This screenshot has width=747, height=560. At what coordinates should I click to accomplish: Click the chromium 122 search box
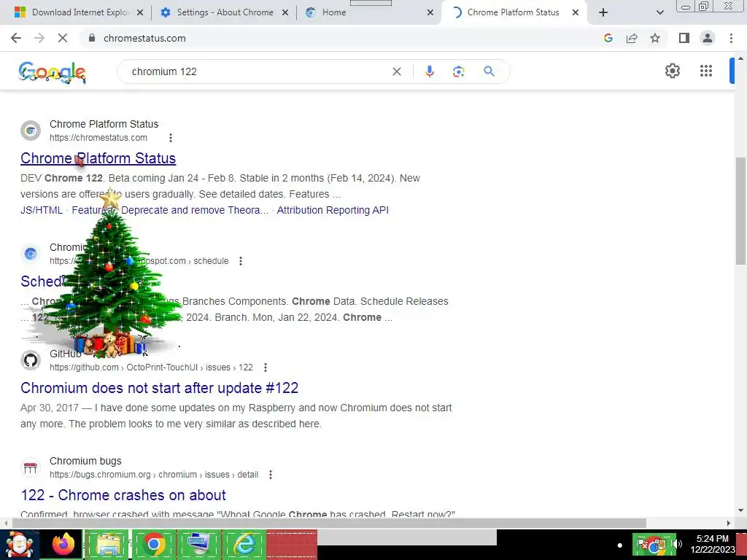click(258, 71)
